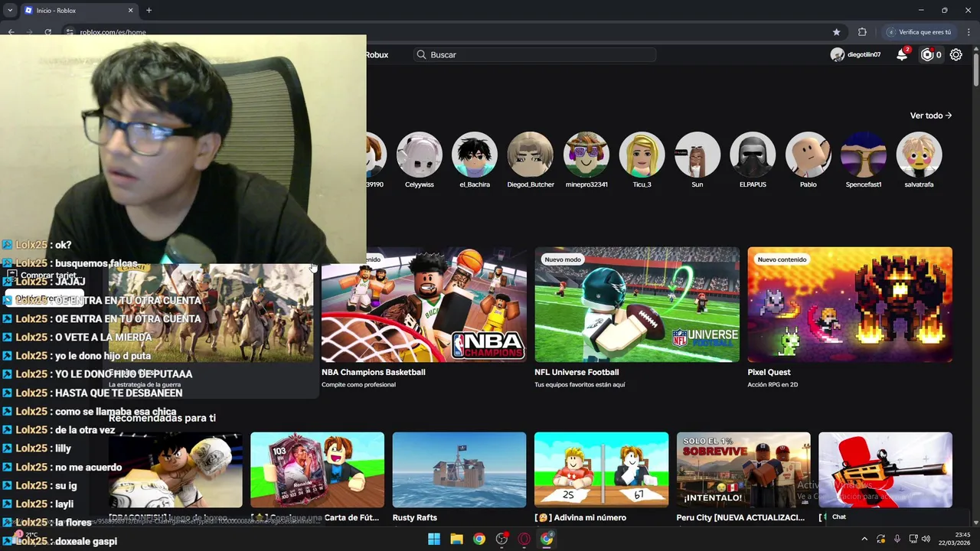
Task: Open friend salvatrafa avatar
Action: [920, 155]
